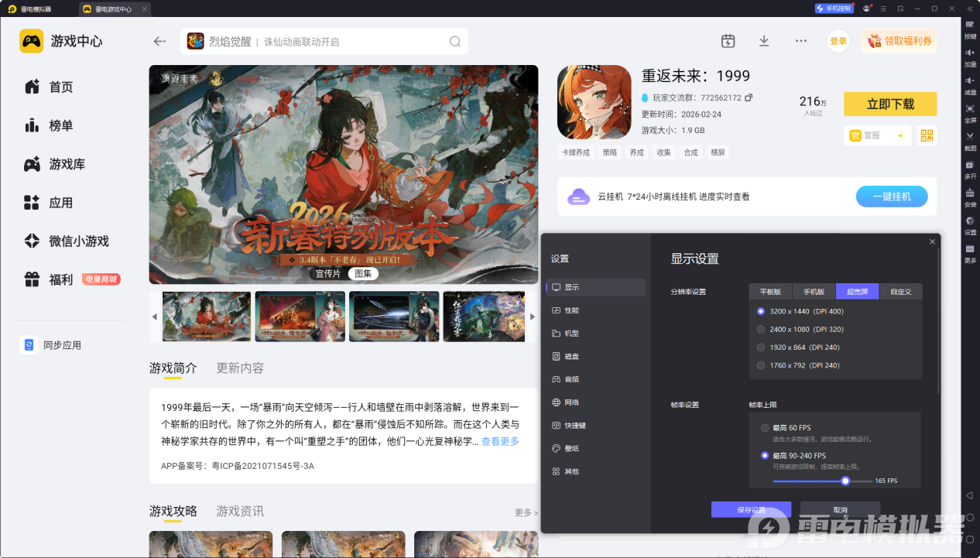Select 3200 x 1440 resolution radio
The image size is (980, 558).
[x=761, y=311]
